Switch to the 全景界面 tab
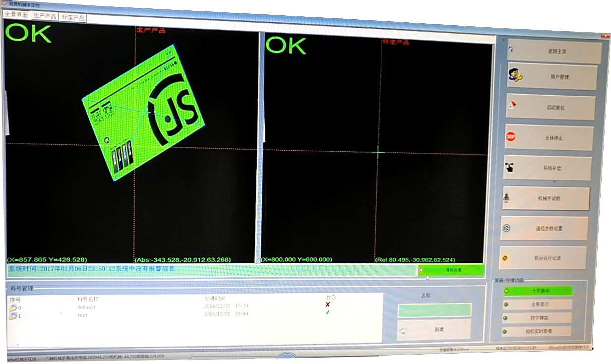611x364 pixels. 16,15
